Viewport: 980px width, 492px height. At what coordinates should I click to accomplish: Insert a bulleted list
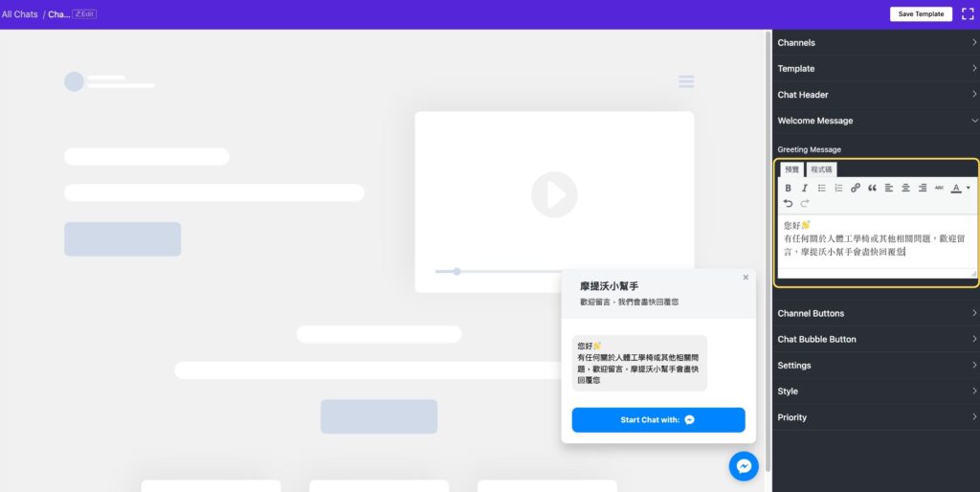(822, 189)
